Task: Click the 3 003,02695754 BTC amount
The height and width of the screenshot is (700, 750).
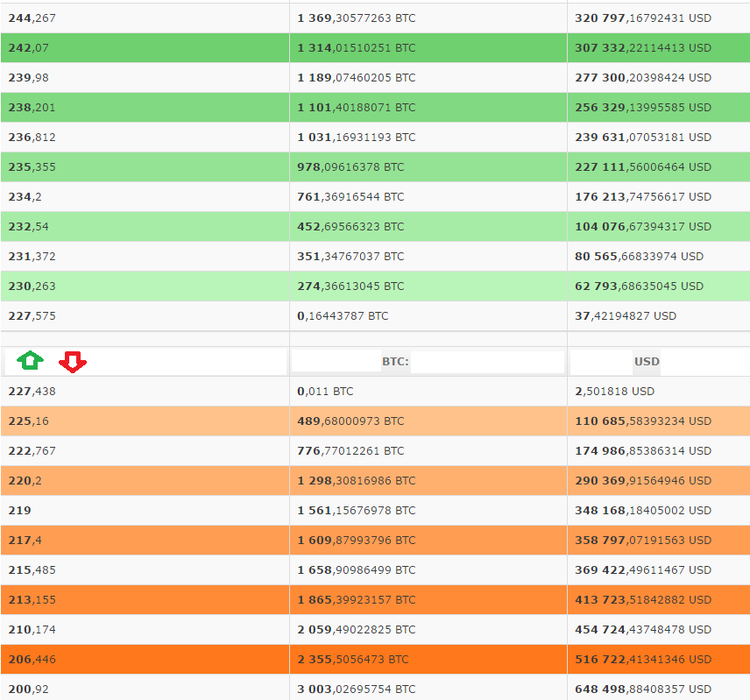Action: [357, 689]
